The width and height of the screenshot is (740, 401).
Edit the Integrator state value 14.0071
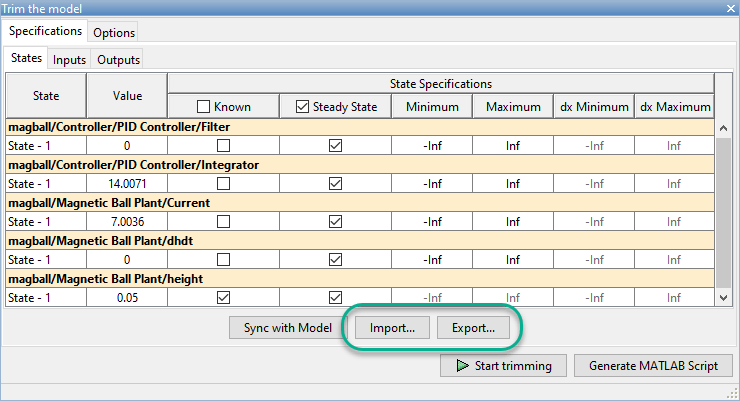click(127, 183)
